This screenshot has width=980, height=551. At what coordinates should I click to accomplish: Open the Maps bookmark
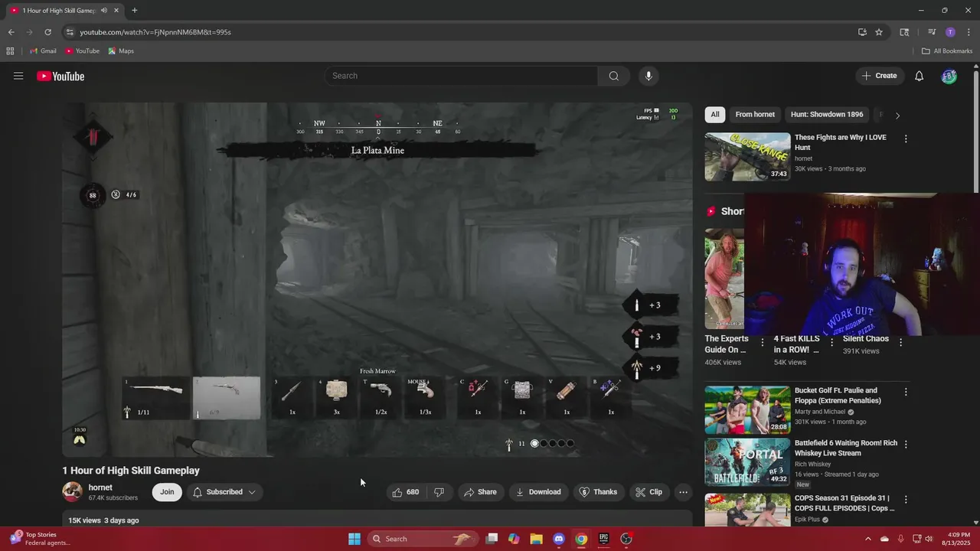click(x=121, y=51)
